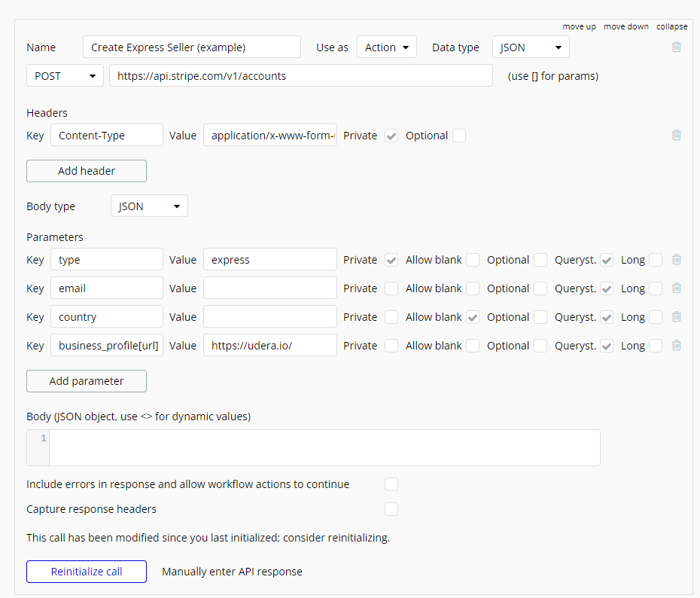Delete the API call using top trash icon

677,47
